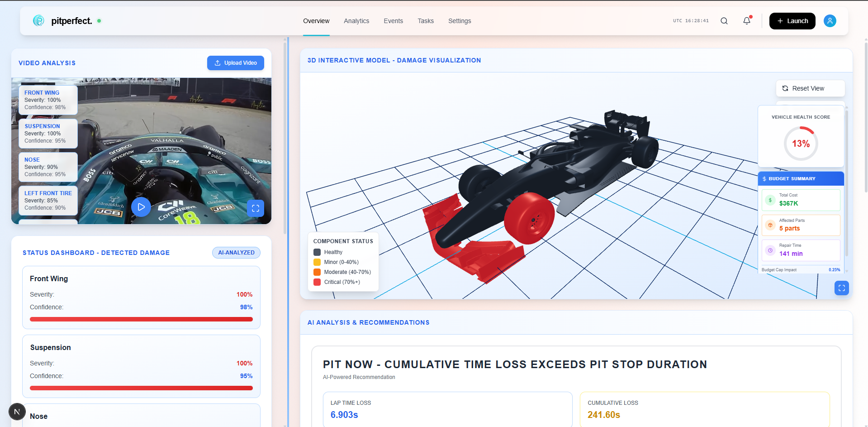
Task: Play the onboard video
Action: pyautogui.click(x=141, y=207)
